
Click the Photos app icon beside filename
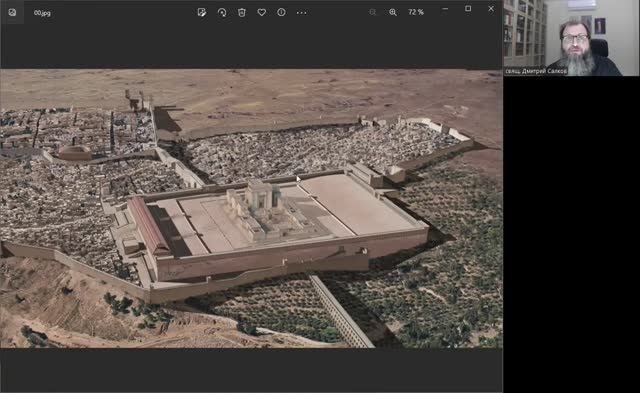[12, 12]
